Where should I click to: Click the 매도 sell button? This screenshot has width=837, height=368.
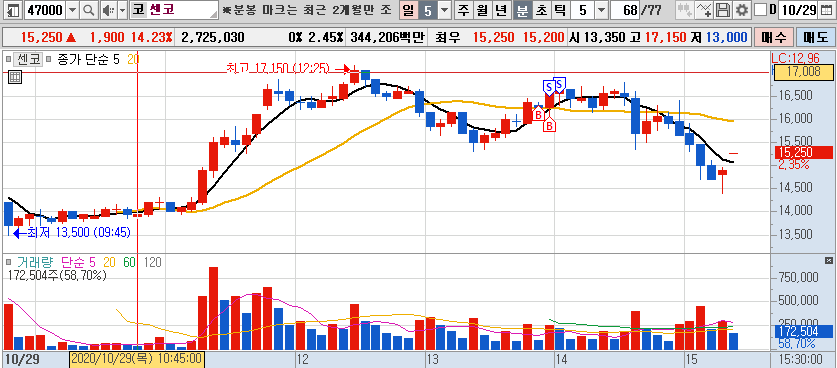(815, 37)
